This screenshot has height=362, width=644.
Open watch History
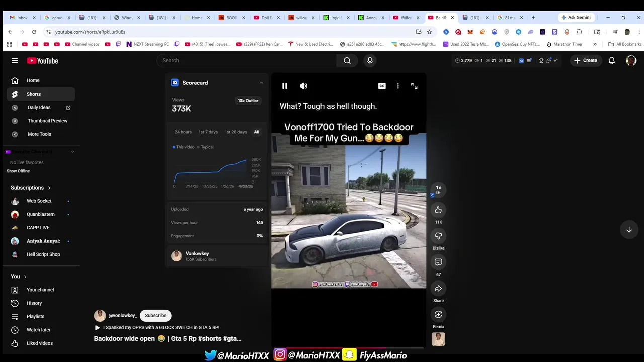coord(41,303)
